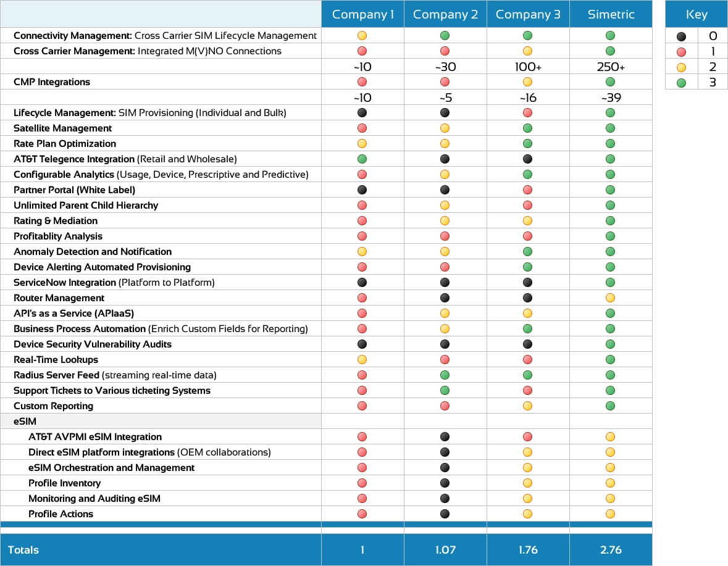Click Company 3 yellow dot for Custom Reporting
The height and width of the screenshot is (566, 728).
(x=527, y=406)
